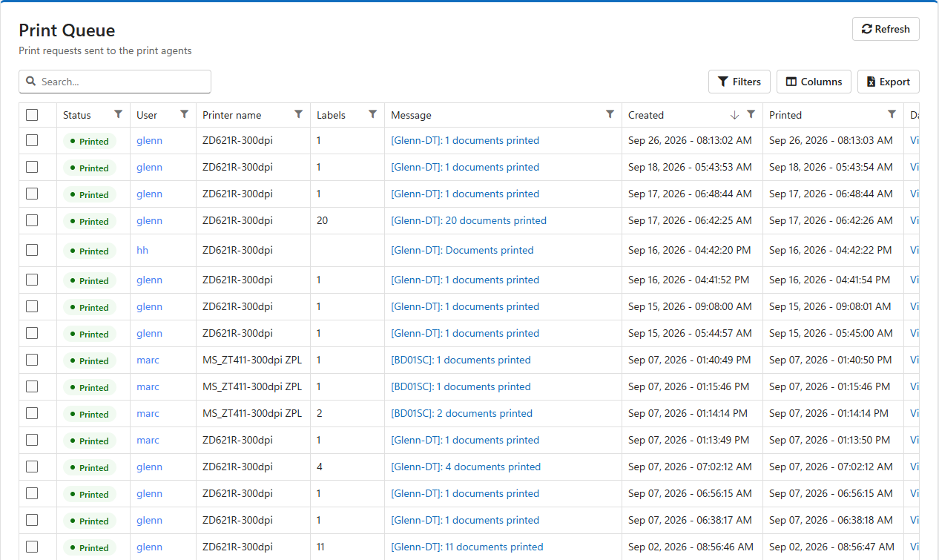Open user glenn on the Sep 26 row
The width and height of the screenshot is (939, 560).
pyautogui.click(x=149, y=140)
